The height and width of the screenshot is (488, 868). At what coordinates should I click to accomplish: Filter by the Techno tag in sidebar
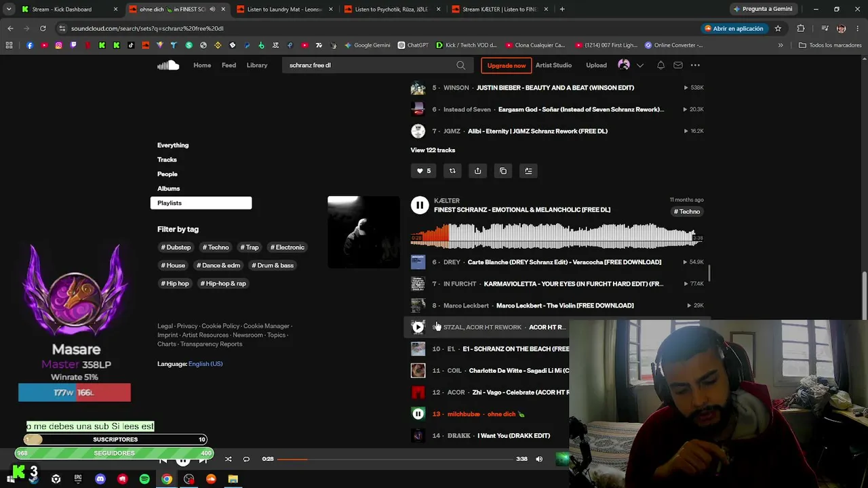coord(215,247)
